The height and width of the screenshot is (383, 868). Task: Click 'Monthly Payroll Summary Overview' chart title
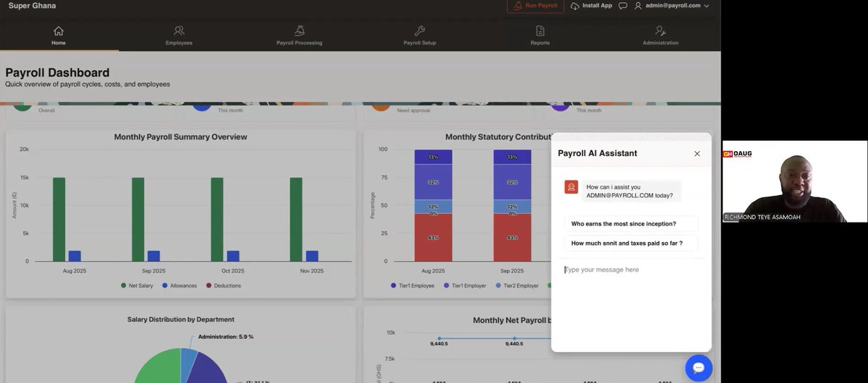point(181,137)
